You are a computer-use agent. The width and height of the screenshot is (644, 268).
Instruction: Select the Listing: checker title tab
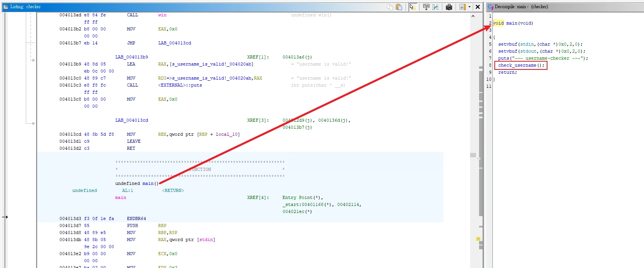pos(25,7)
